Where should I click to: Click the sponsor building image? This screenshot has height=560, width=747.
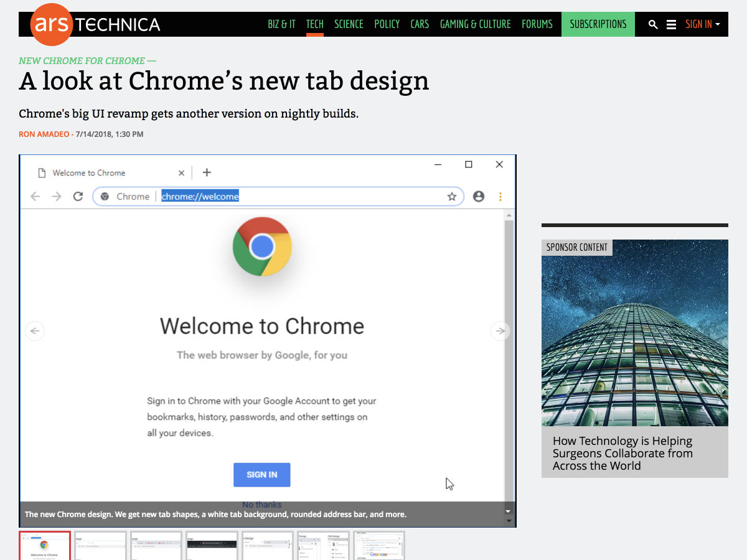(635, 333)
